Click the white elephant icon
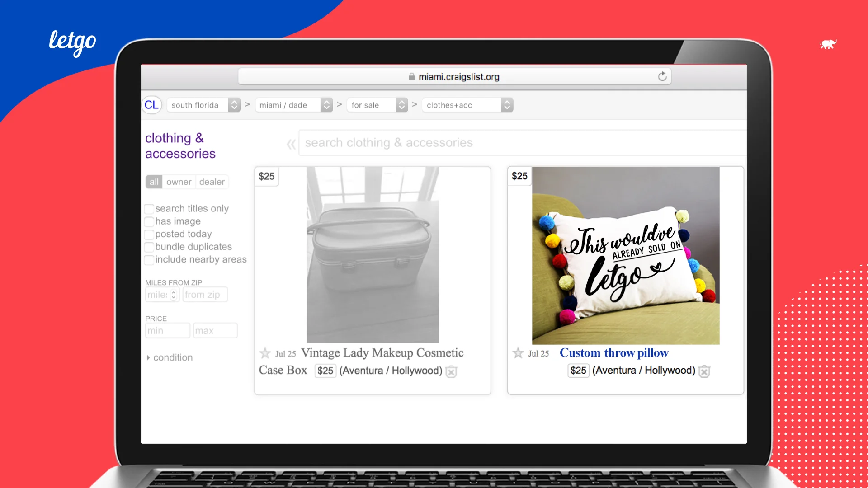 click(828, 44)
